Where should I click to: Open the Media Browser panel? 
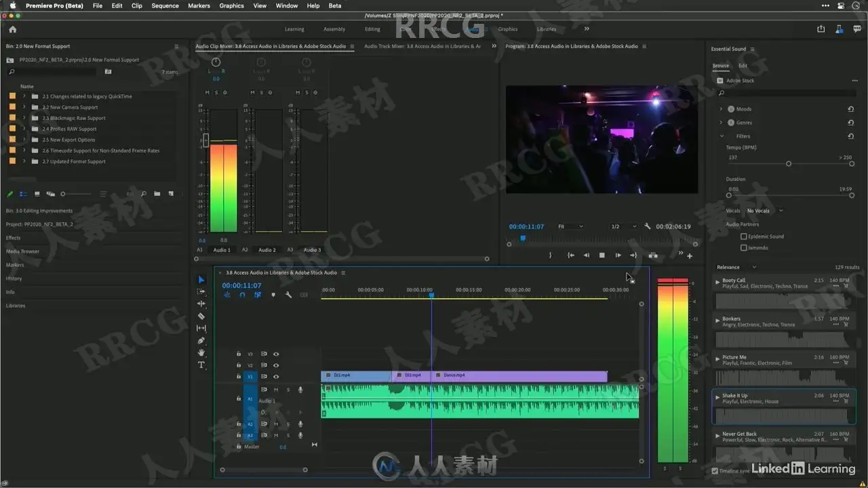pyautogui.click(x=22, y=251)
